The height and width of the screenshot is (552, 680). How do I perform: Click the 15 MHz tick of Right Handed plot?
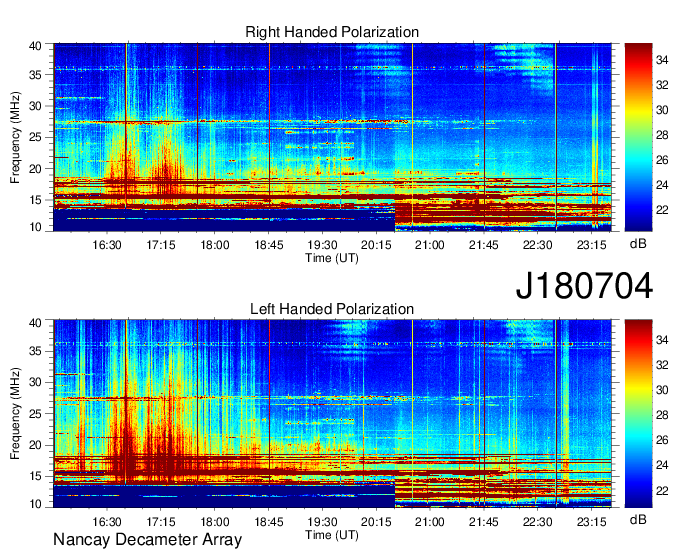pyautogui.click(x=36, y=200)
